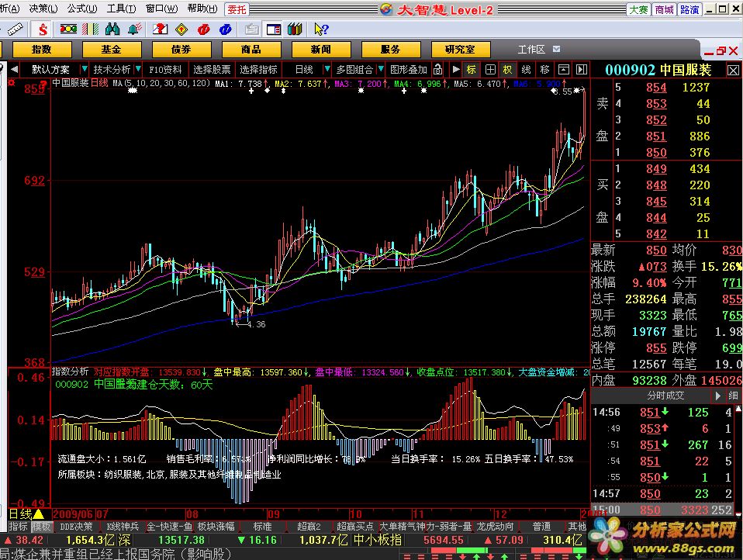Click the 债券 yellow button
This screenshot has height=560, width=743.
pyautogui.click(x=181, y=50)
